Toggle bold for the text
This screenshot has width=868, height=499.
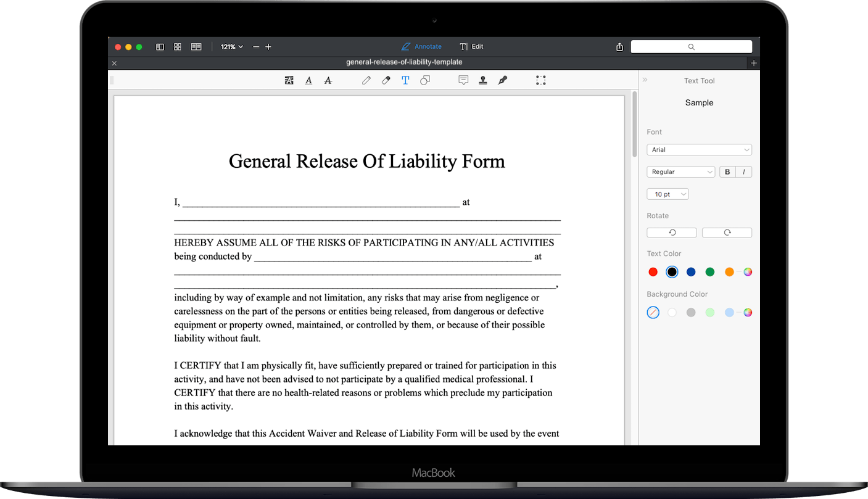(727, 171)
